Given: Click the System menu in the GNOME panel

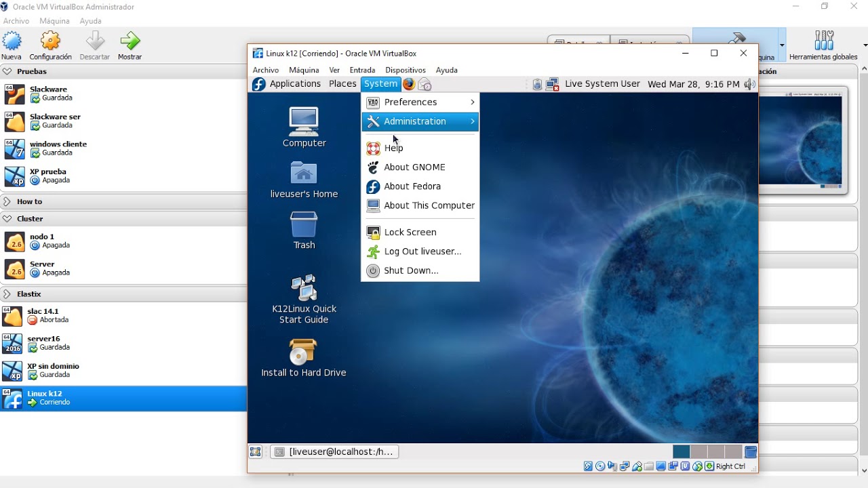Looking at the screenshot, I should [x=380, y=84].
